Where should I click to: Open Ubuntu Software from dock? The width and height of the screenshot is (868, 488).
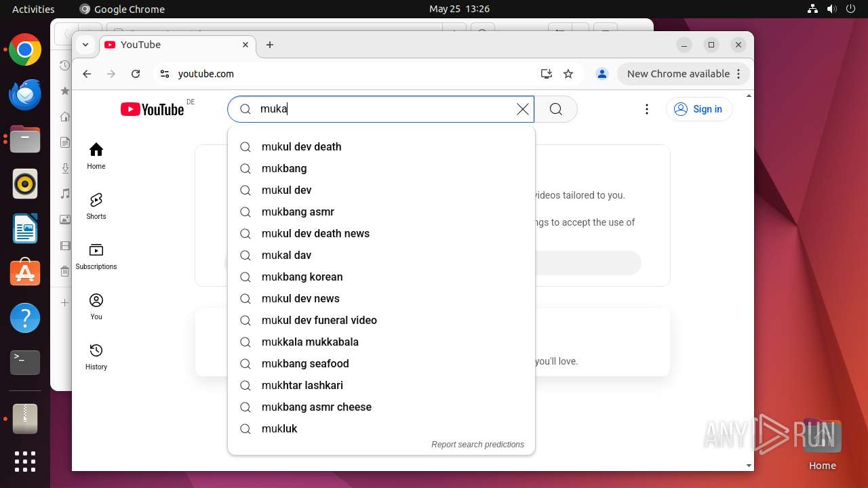(x=25, y=273)
